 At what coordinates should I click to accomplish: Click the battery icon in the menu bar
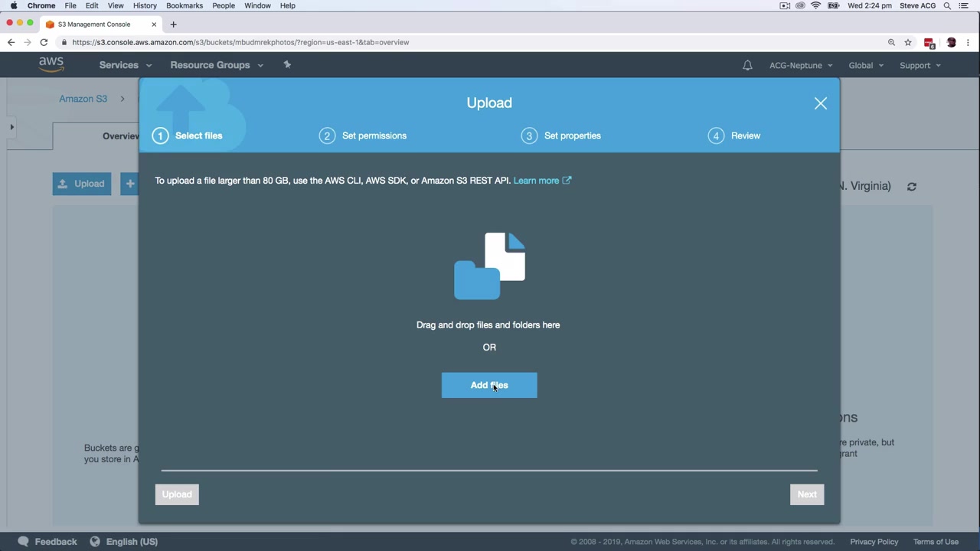coord(834,5)
